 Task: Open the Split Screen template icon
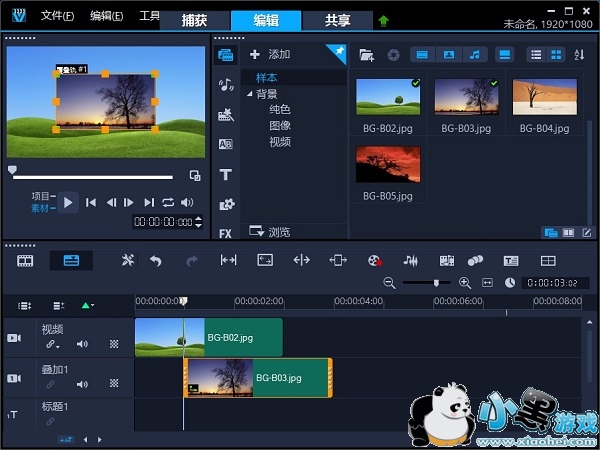coord(548,261)
